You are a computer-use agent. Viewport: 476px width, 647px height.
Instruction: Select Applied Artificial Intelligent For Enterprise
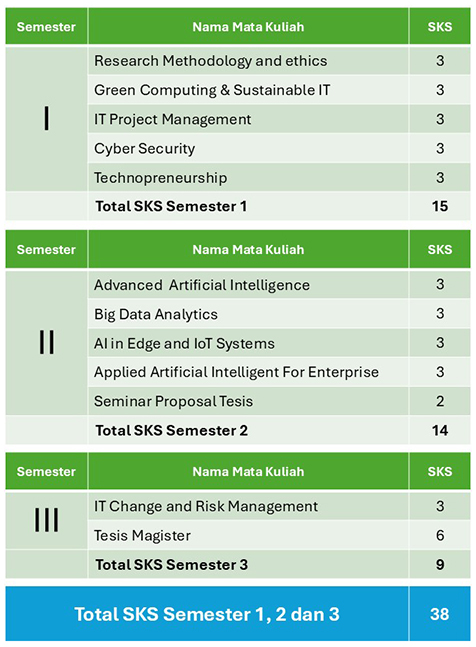point(236,372)
